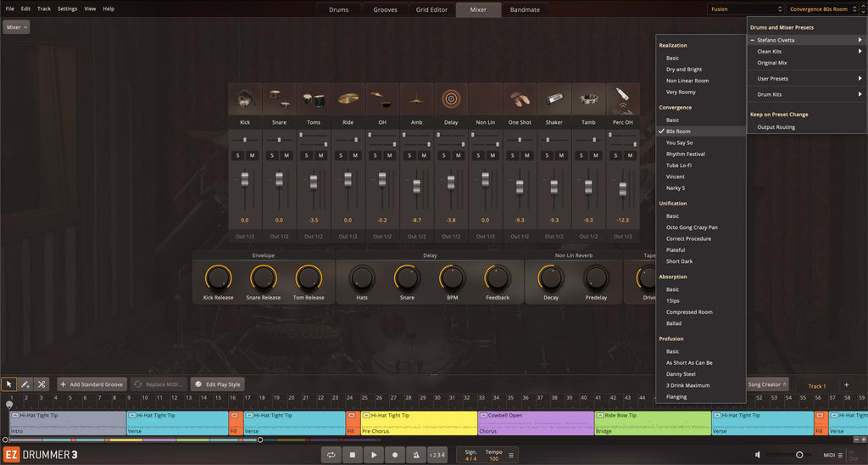Click the Edit Play Style button
This screenshot has width=868, height=465.
[217, 384]
